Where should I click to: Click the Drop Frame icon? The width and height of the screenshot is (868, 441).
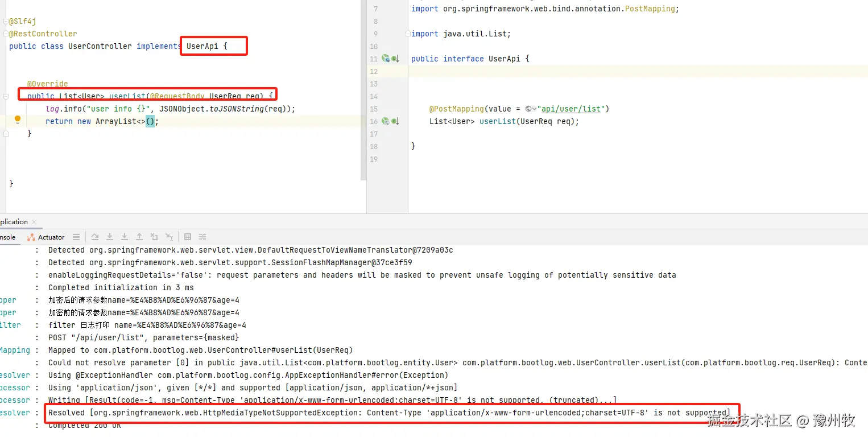point(154,237)
